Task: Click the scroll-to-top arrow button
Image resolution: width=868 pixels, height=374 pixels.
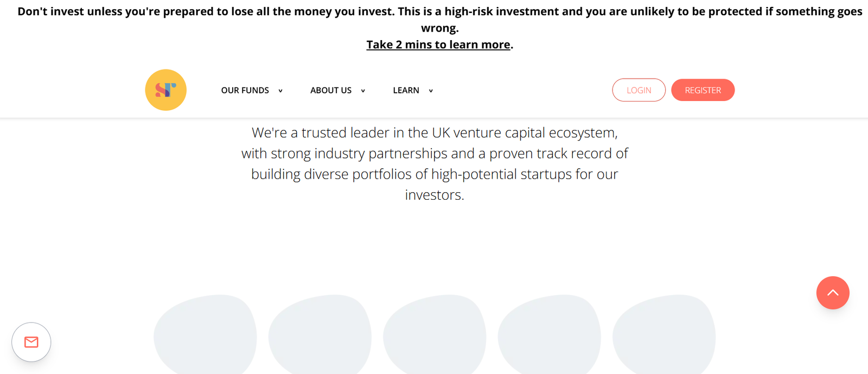Action: coord(833,293)
